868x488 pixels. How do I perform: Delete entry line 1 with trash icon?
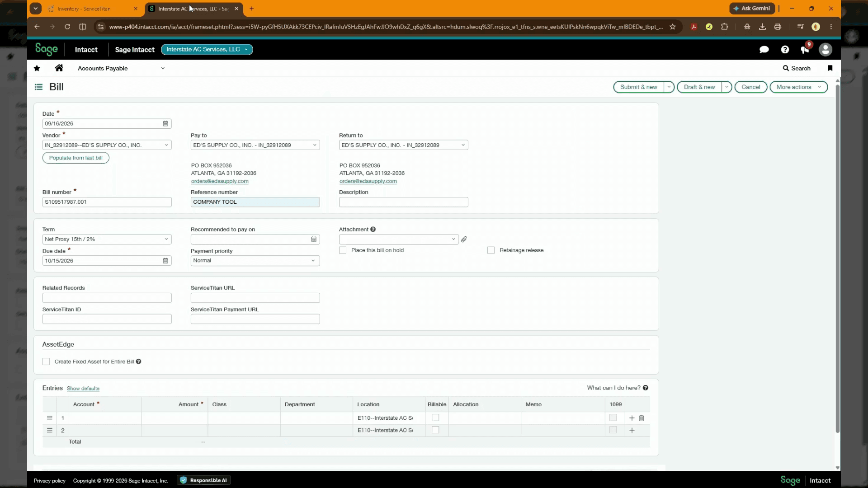point(642,418)
